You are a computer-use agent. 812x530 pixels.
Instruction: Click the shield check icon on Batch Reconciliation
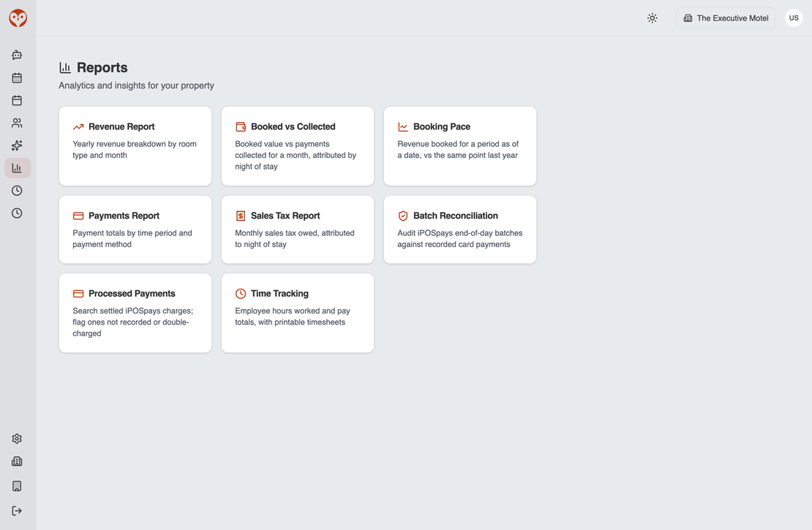(x=403, y=216)
